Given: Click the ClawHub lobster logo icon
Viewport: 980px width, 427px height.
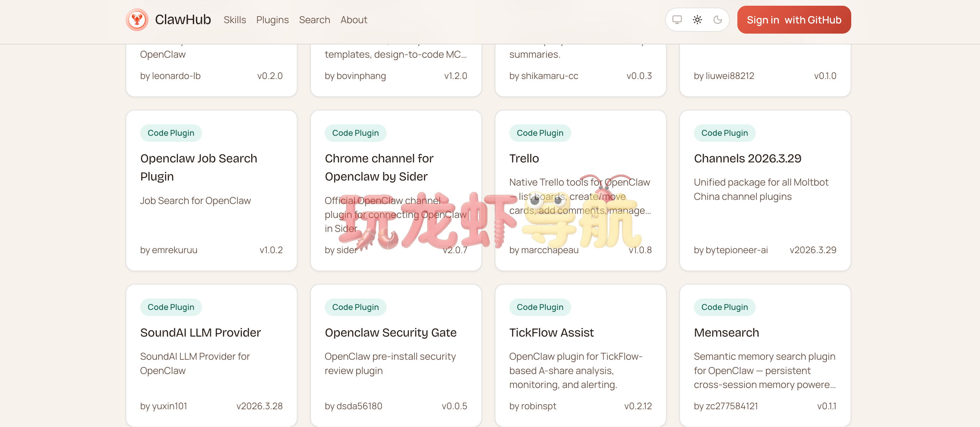Looking at the screenshot, I should pos(137,19).
